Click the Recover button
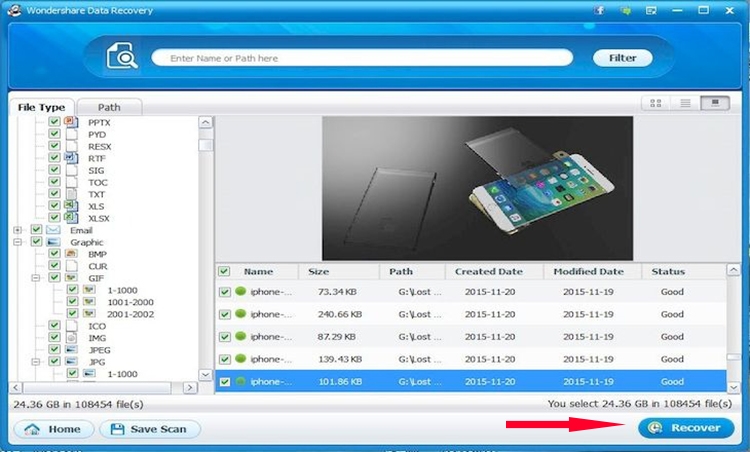Screen dimensions: 750x452 click(x=686, y=428)
